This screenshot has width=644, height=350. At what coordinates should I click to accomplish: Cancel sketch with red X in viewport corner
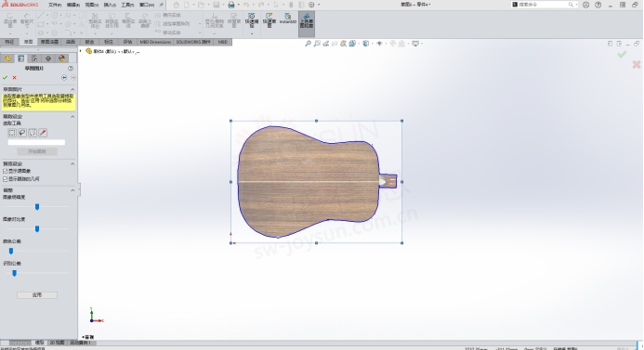(x=637, y=64)
